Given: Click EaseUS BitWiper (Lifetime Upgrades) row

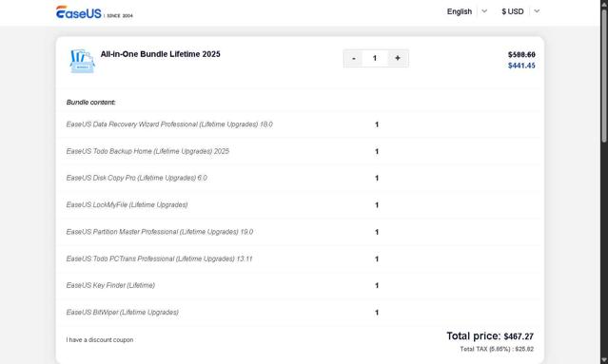Looking at the screenshot, I should pos(300,312).
